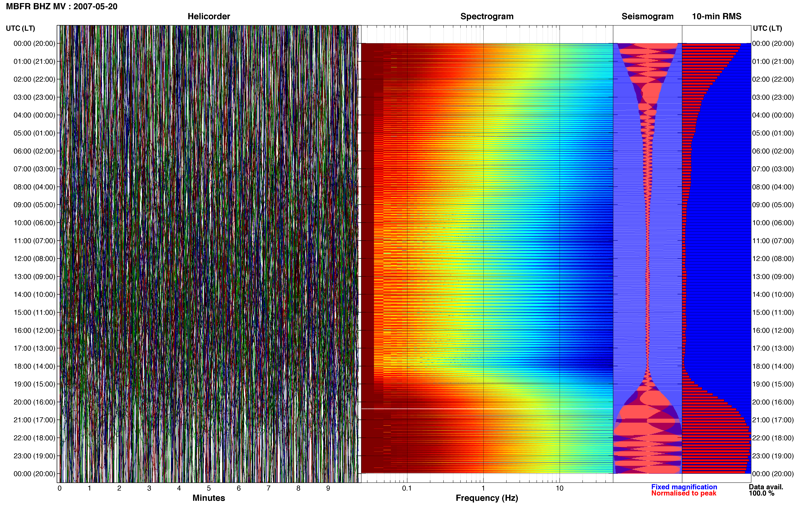Click left time label 07:00 (03:00)

pos(34,169)
